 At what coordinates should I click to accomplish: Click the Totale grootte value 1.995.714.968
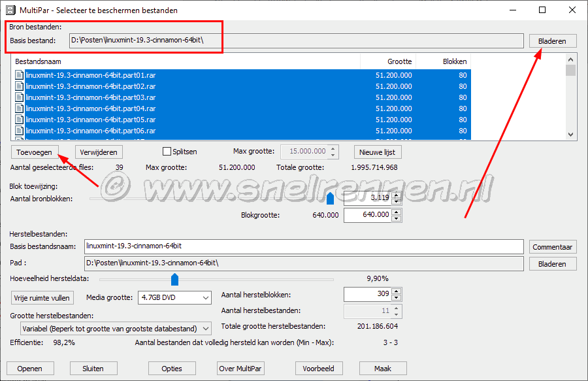tap(374, 167)
